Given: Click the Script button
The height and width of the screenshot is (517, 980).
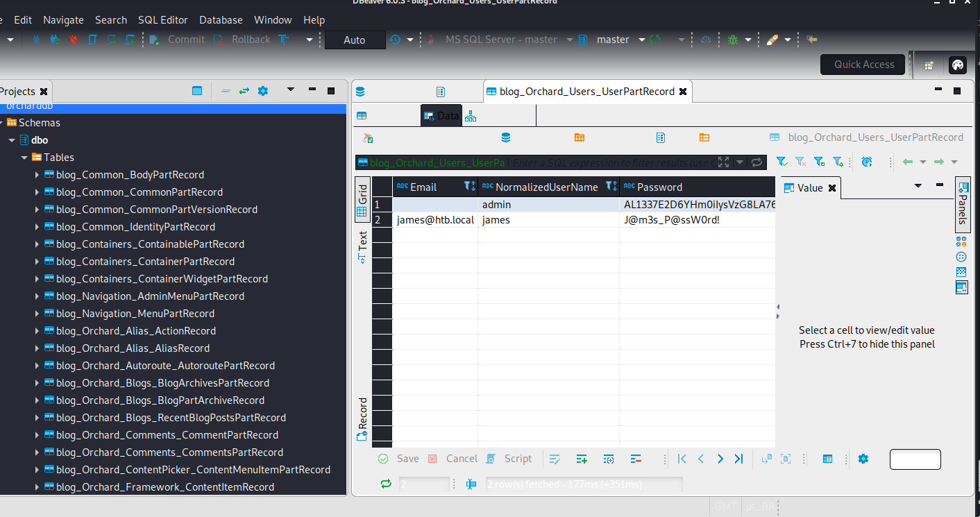Looking at the screenshot, I should 509,459.
